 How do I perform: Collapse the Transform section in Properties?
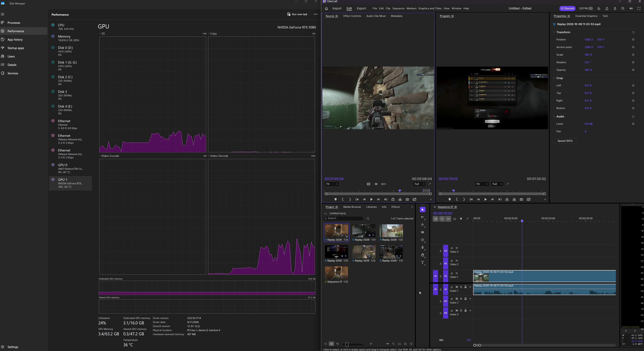554,32
